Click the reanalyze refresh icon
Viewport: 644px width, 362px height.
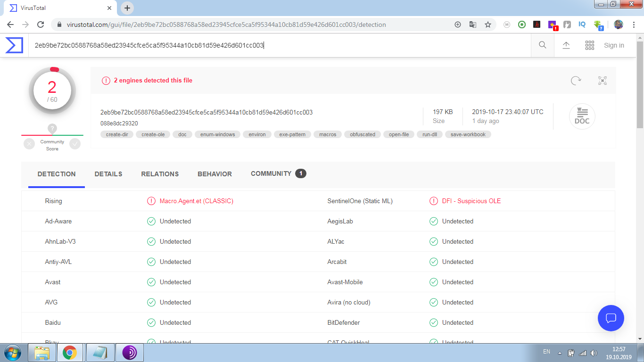tap(576, 81)
